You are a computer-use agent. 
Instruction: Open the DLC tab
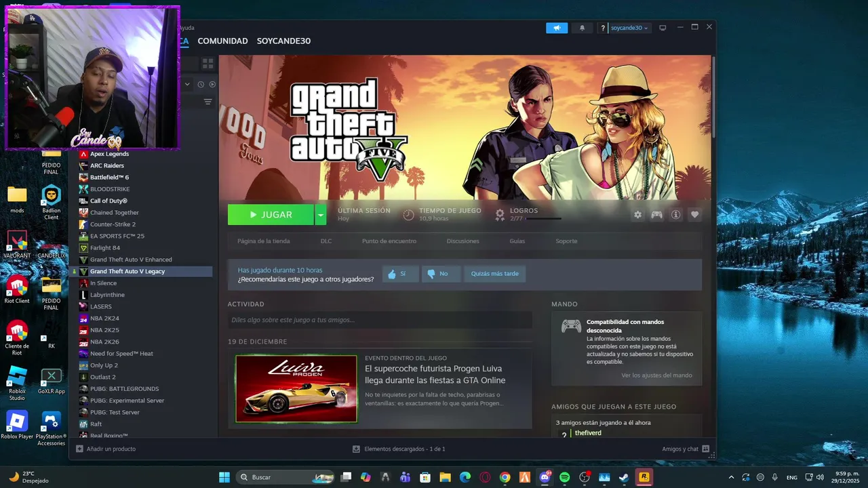(x=326, y=241)
